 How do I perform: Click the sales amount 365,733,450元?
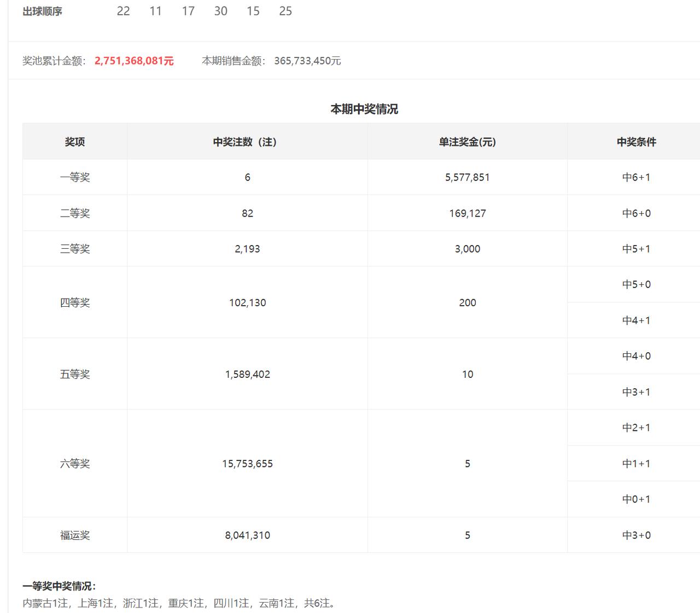307,61
